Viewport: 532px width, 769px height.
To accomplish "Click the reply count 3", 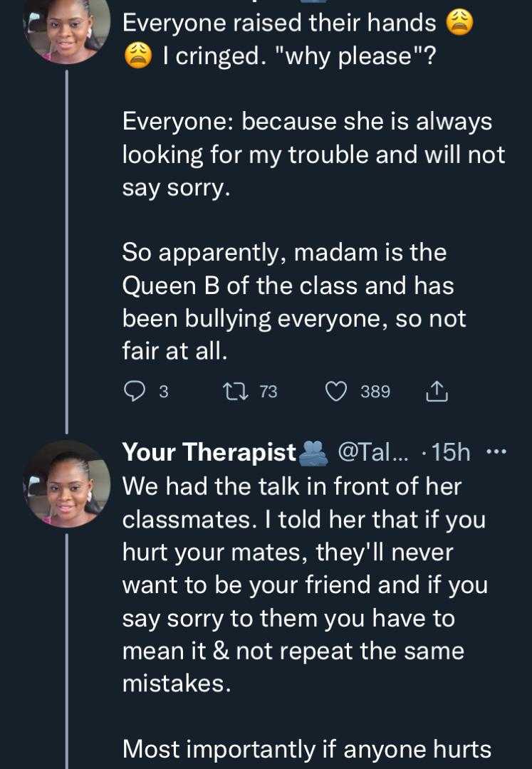I will point(163,392).
